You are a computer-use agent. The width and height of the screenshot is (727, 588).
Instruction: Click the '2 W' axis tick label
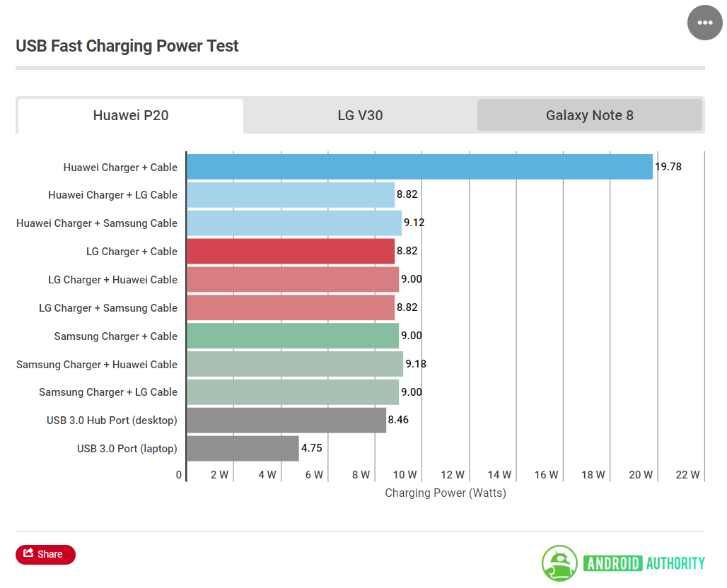coord(219,475)
